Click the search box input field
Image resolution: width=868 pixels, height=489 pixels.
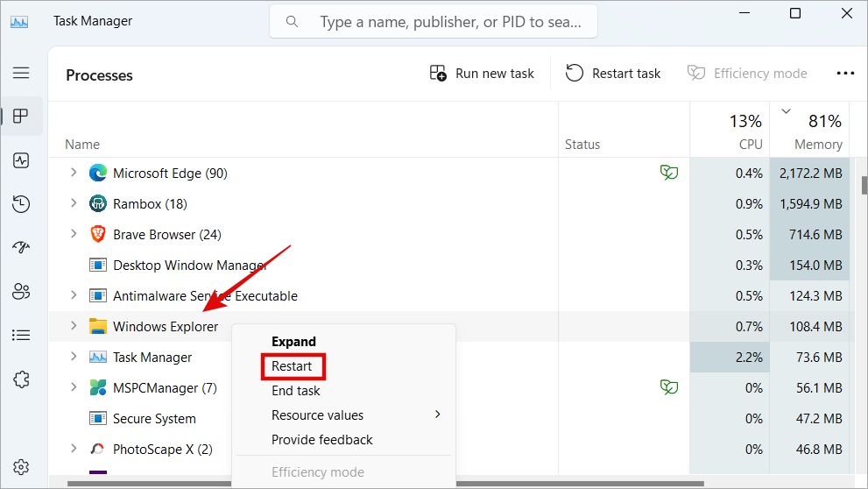click(x=434, y=22)
